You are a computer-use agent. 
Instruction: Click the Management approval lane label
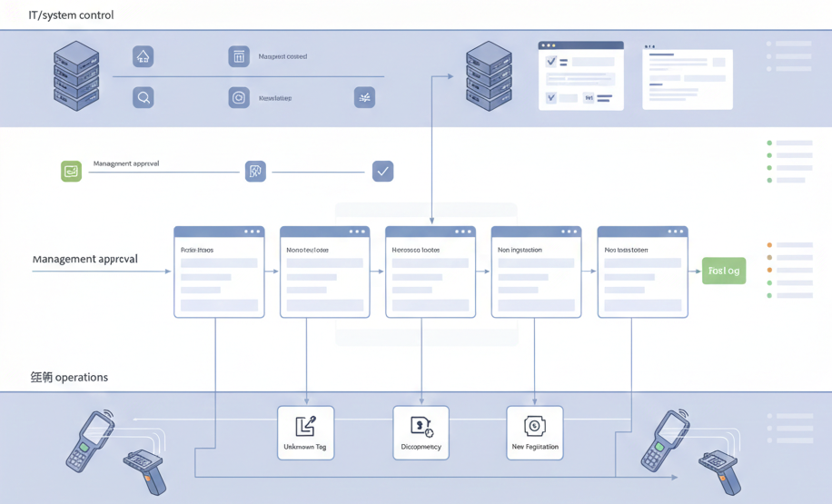[x=84, y=259]
